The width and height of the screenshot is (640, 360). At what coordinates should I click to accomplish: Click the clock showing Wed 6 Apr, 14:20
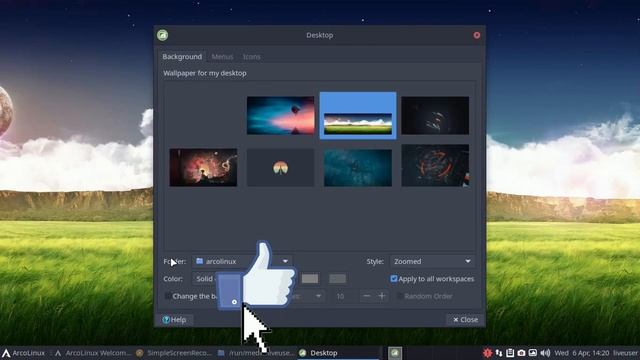pyautogui.click(x=582, y=353)
